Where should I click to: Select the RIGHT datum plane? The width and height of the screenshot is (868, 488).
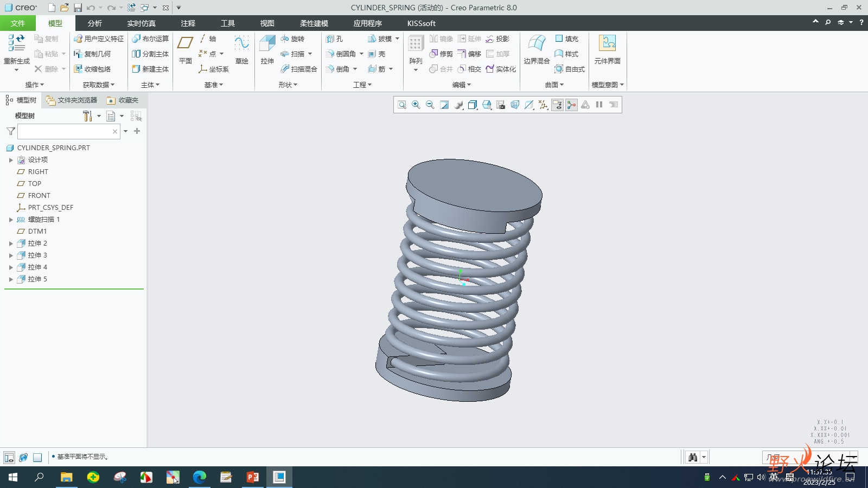pyautogui.click(x=38, y=172)
